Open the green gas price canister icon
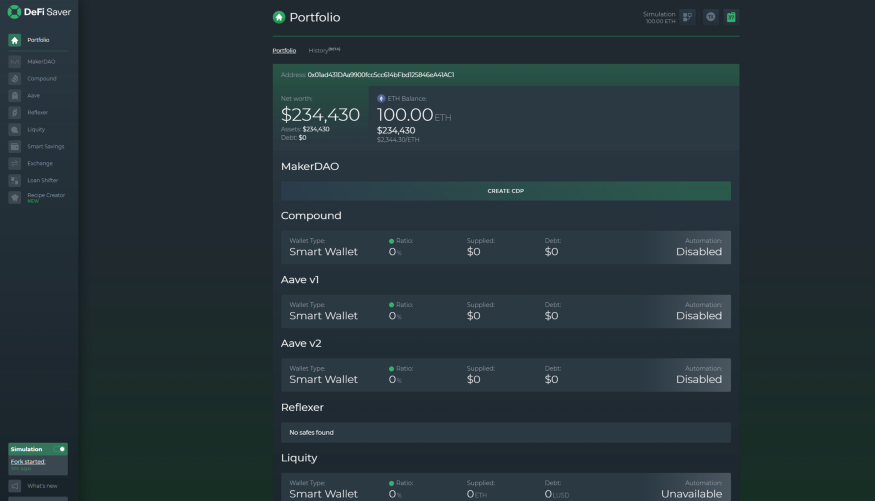Image resolution: width=875 pixels, height=501 pixels. coord(731,17)
